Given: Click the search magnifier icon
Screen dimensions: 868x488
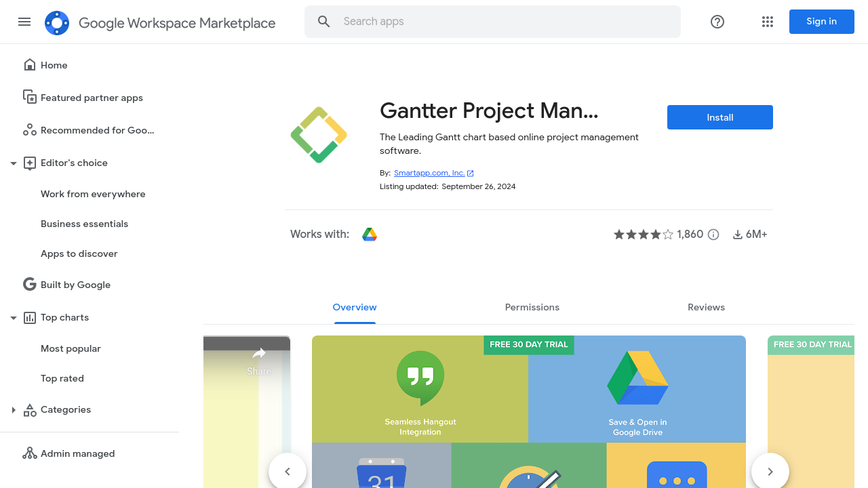Looking at the screenshot, I should (x=324, y=22).
